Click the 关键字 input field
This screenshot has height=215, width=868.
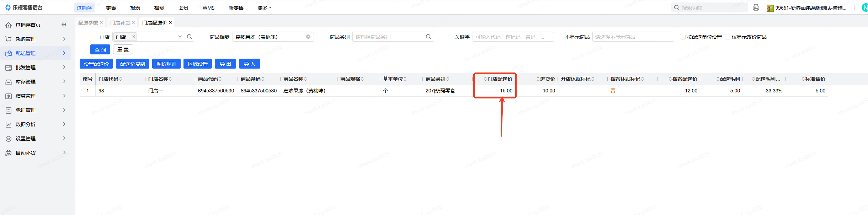(513, 37)
